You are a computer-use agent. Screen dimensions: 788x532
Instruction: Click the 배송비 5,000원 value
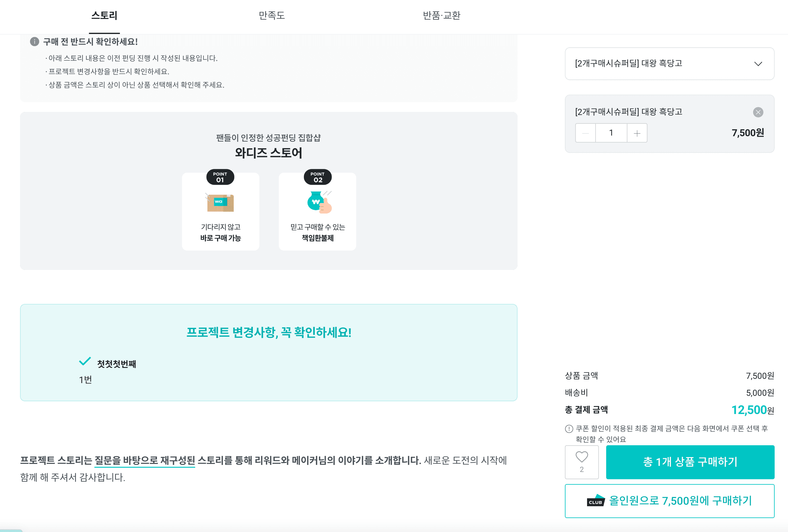pos(760,393)
